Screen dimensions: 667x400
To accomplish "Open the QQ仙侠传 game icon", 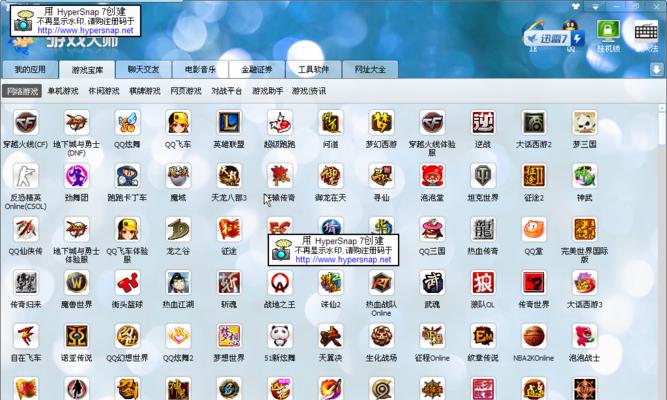I will tap(26, 229).
